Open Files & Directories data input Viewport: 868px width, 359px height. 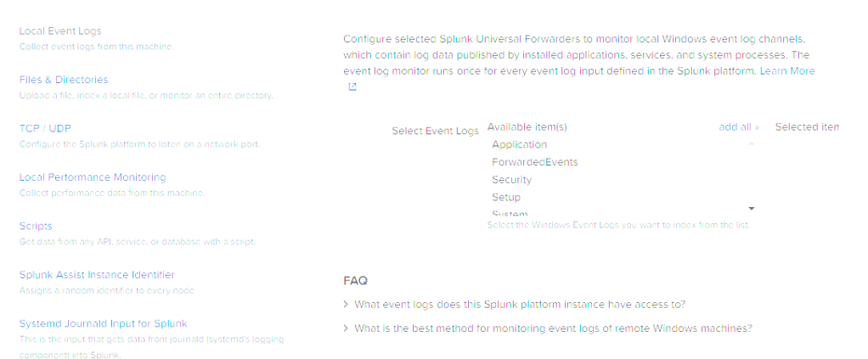(64, 80)
